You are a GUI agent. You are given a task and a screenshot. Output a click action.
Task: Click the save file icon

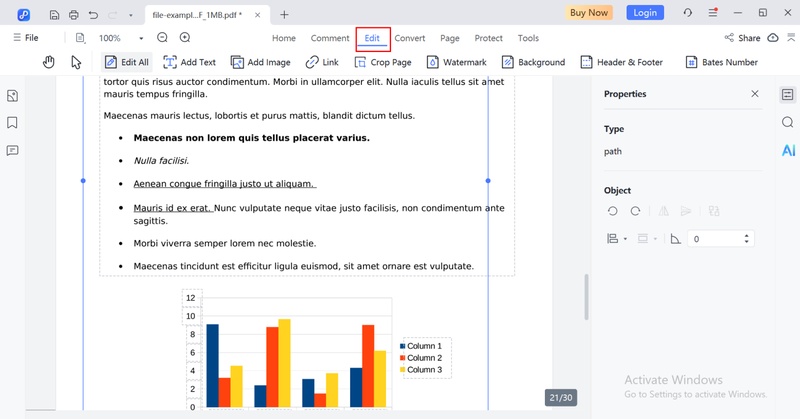pyautogui.click(x=54, y=15)
